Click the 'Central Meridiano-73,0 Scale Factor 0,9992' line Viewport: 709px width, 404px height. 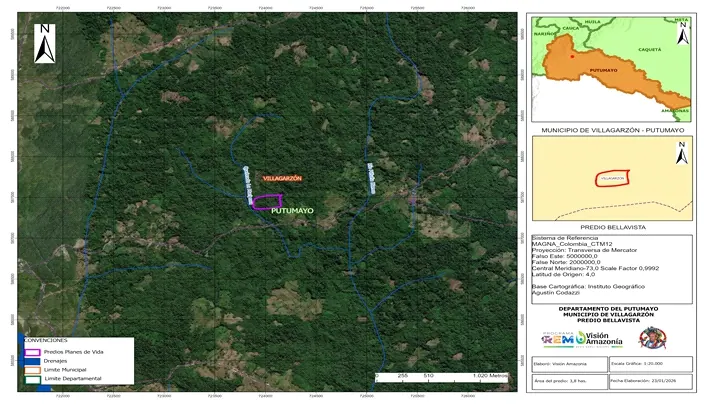(595, 268)
